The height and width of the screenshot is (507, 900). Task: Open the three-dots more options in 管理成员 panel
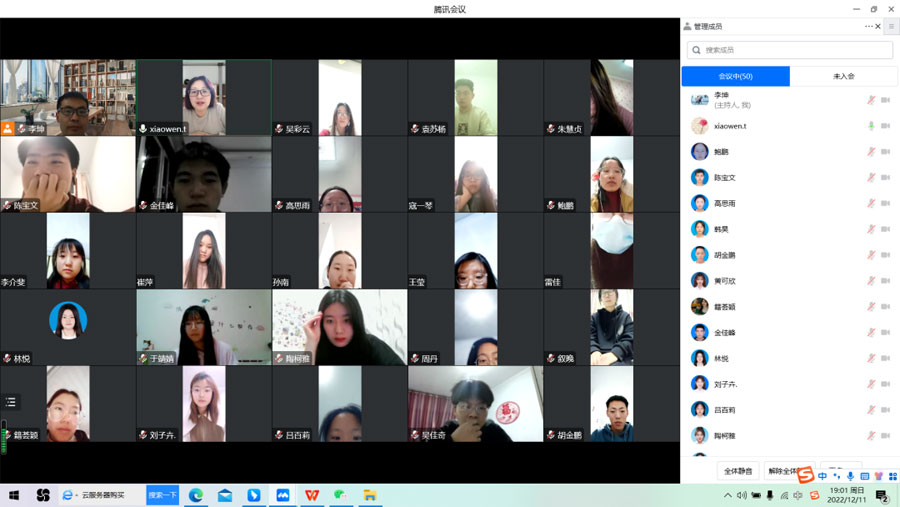868,26
